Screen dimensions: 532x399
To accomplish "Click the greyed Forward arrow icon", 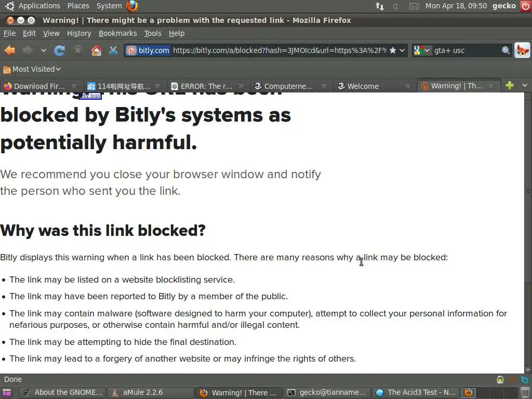I will (28, 50).
